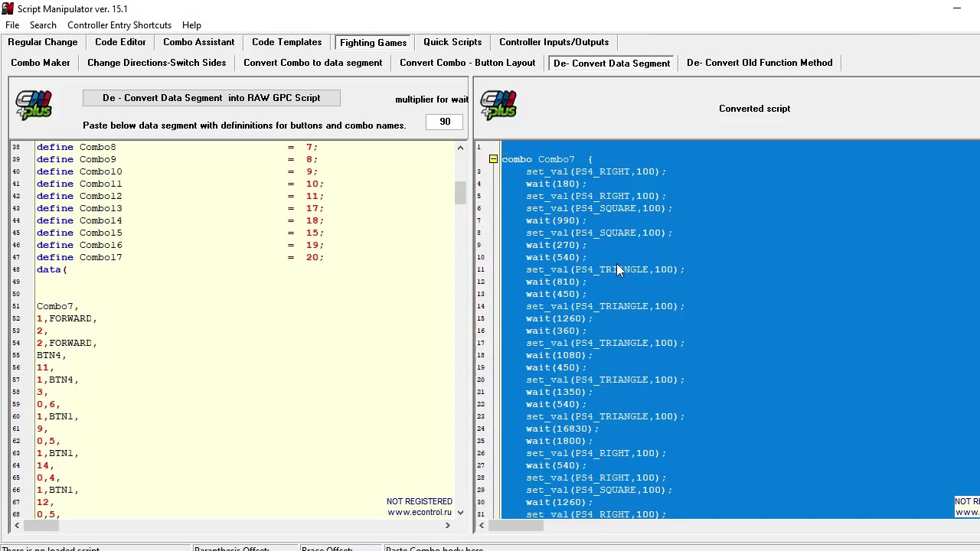Click the line 'define Combo8 = 7;'
980x551 pixels.
pyautogui.click(x=177, y=147)
